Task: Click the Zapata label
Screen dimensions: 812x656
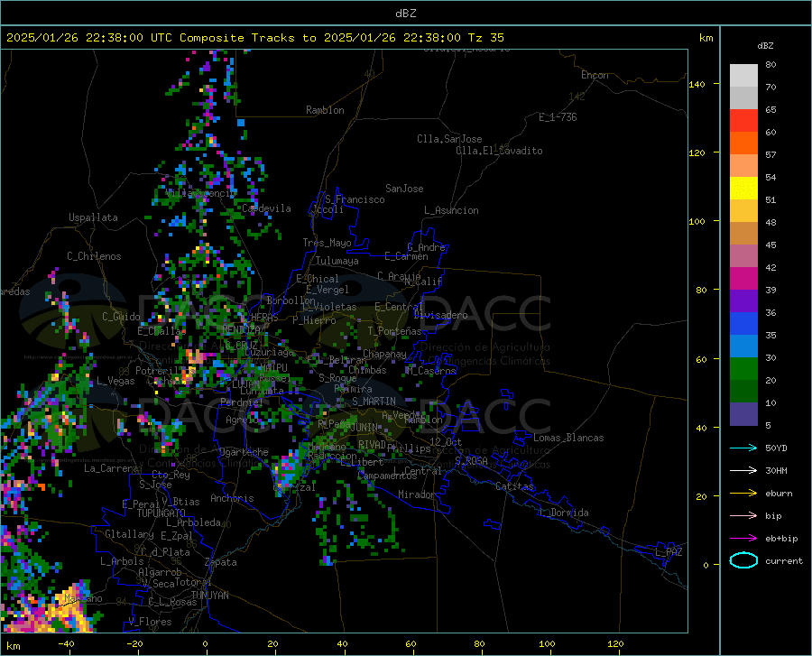Action: [221, 562]
